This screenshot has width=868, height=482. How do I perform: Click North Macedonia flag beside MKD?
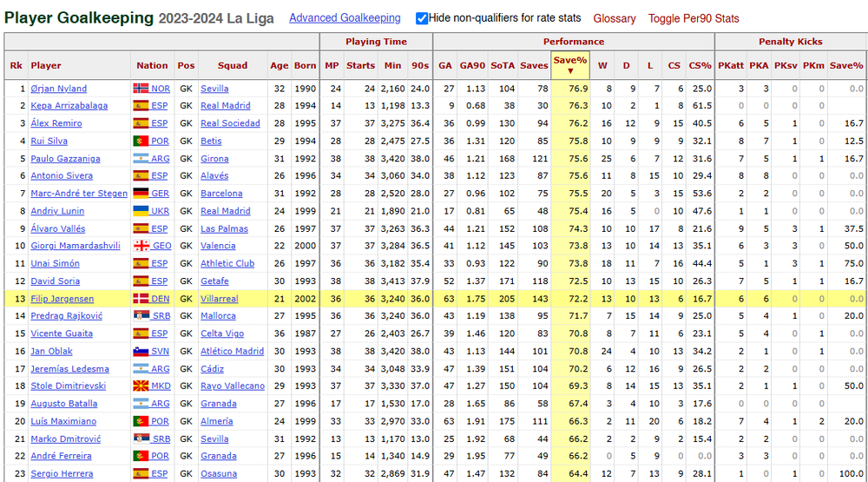coord(141,386)
